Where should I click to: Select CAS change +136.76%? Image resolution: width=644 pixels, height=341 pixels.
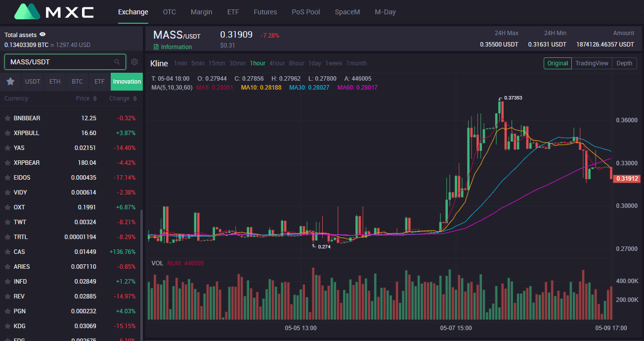(123, 252)
